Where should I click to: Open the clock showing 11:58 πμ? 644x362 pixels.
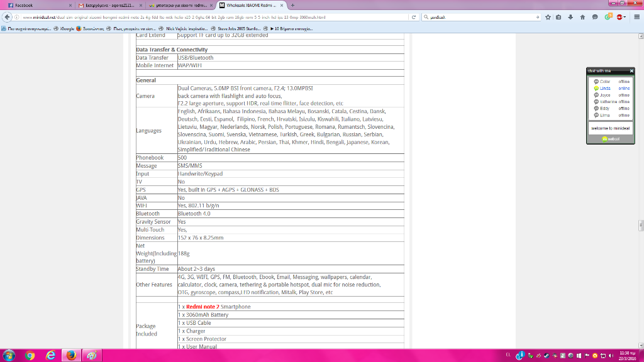627,356
